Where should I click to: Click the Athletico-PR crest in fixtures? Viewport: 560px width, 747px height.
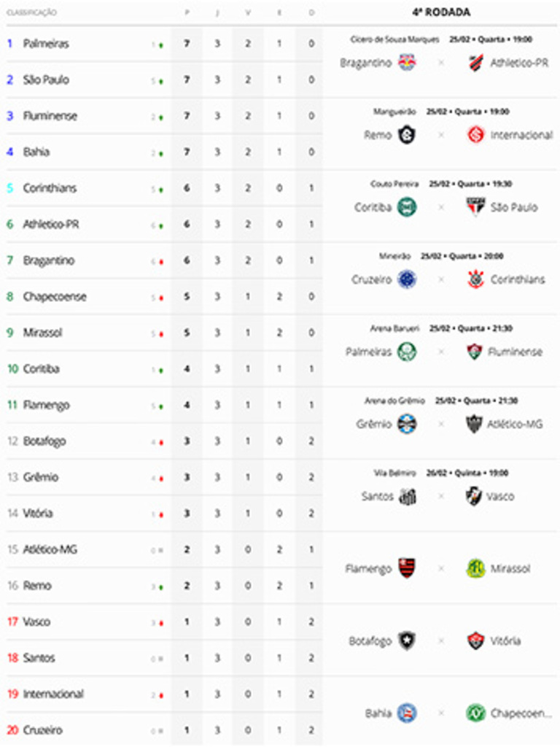tap(476, 63)
